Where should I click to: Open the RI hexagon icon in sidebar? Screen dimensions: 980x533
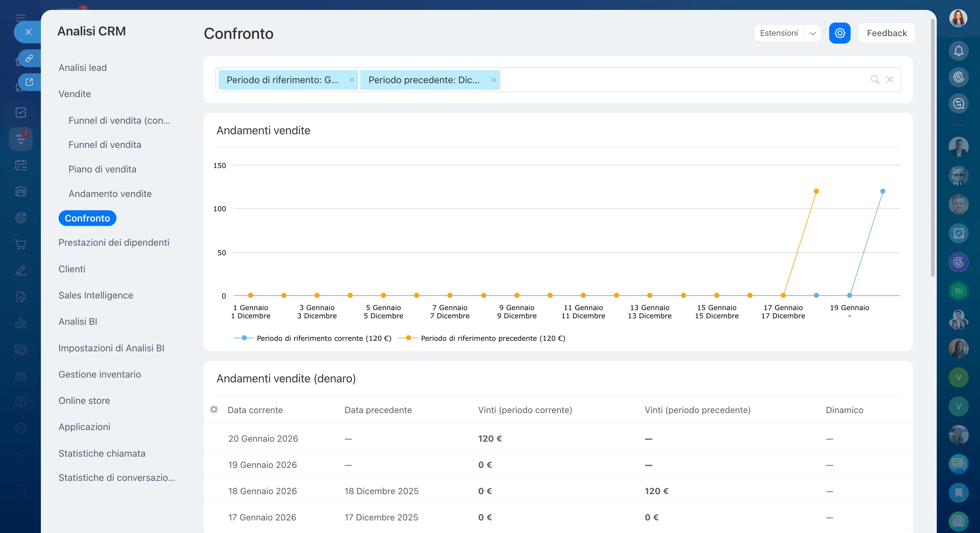tap(958, 291)
